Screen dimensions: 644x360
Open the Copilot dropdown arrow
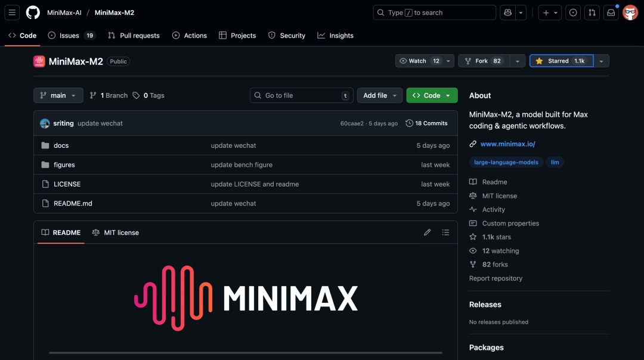point(521,13)
